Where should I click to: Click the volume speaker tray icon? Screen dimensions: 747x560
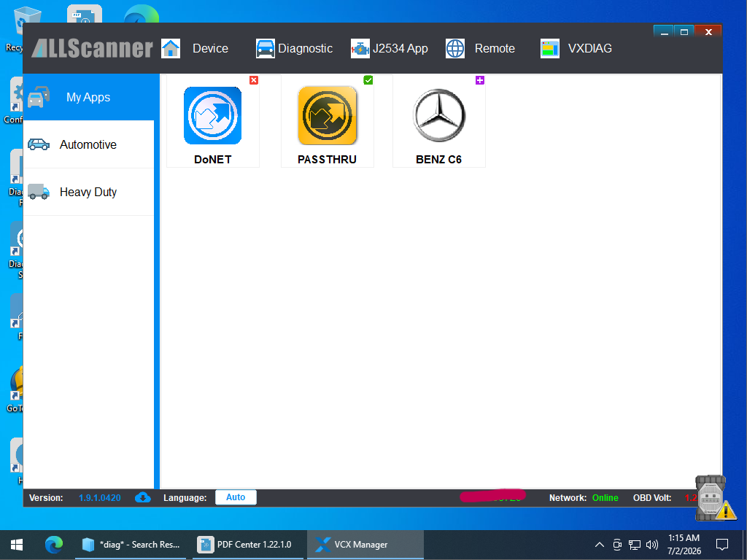[652, 544]
